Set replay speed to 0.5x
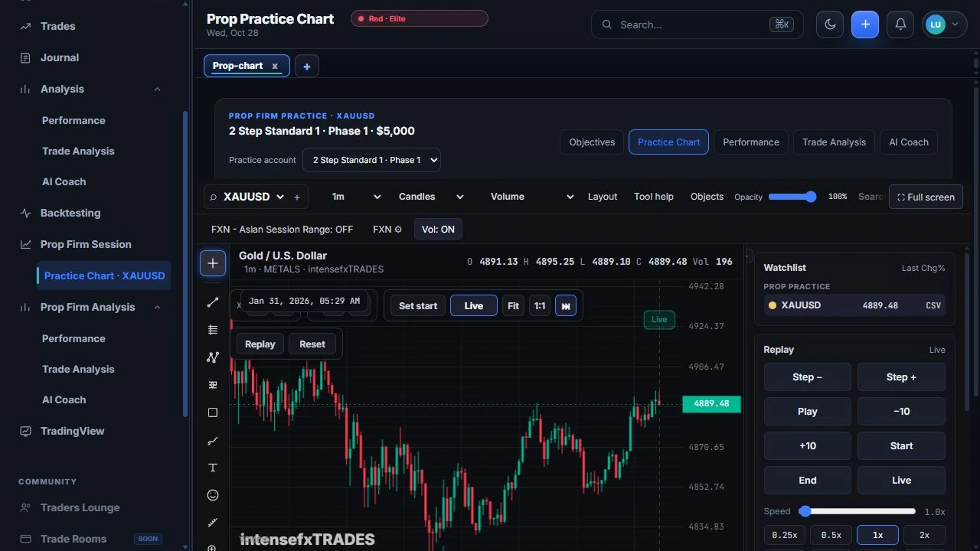The width and height of the screenshot is (980, 551). click(x=831, y=535)
